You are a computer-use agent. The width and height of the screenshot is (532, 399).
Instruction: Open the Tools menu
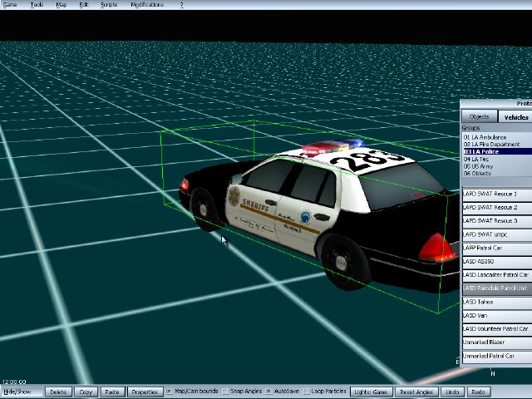click(x=37, y=5)
